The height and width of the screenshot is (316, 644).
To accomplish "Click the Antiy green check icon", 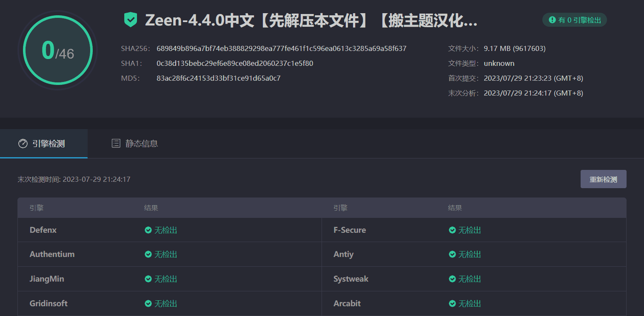I will tap(452, 254).
